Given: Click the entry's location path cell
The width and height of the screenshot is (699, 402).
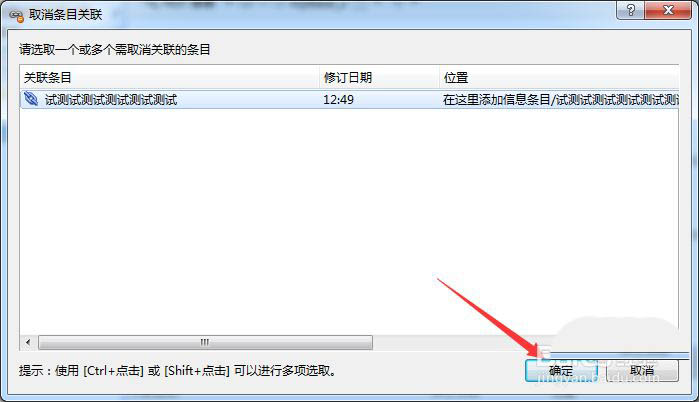Looking at the screenshot, I should [560, 99].
